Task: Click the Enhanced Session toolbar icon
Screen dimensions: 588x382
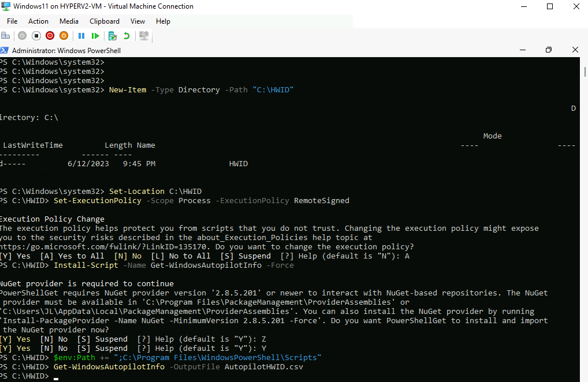Action: (144, 36)
